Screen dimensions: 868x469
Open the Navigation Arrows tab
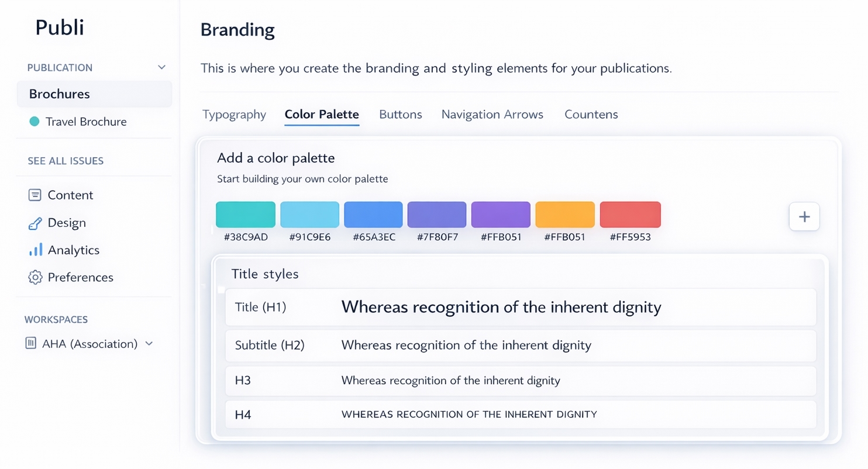coord(492,114)
